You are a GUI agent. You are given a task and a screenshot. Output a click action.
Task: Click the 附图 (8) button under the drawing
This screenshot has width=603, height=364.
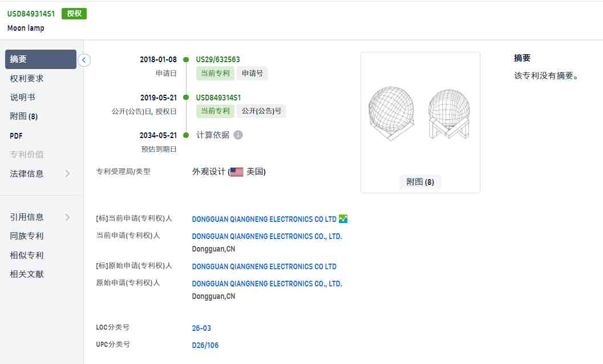[x=420, y=181]
